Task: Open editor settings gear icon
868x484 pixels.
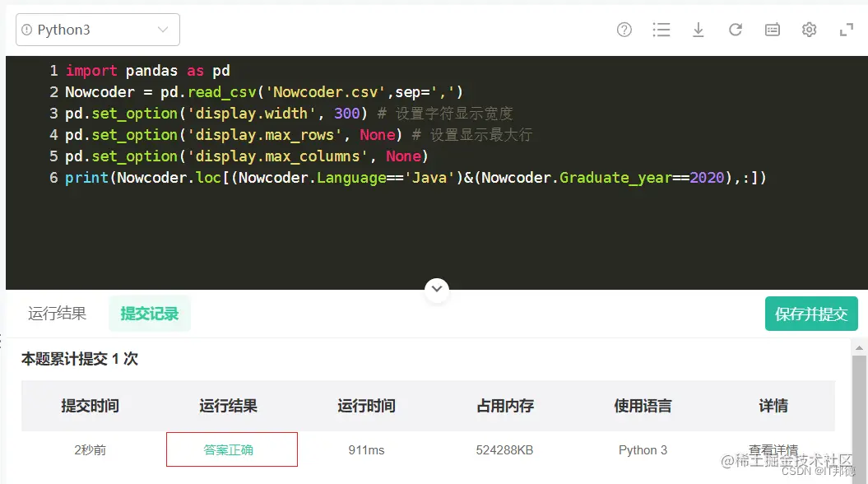Action: tap(809, 30)
